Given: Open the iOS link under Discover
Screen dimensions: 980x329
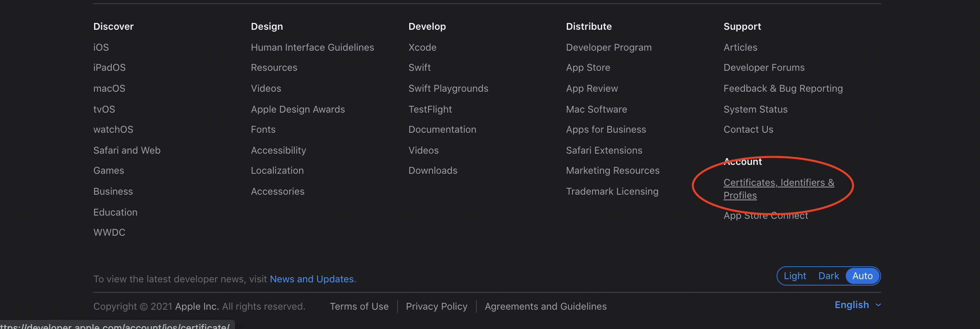Looking at the screenshot, I should [101, 47].
